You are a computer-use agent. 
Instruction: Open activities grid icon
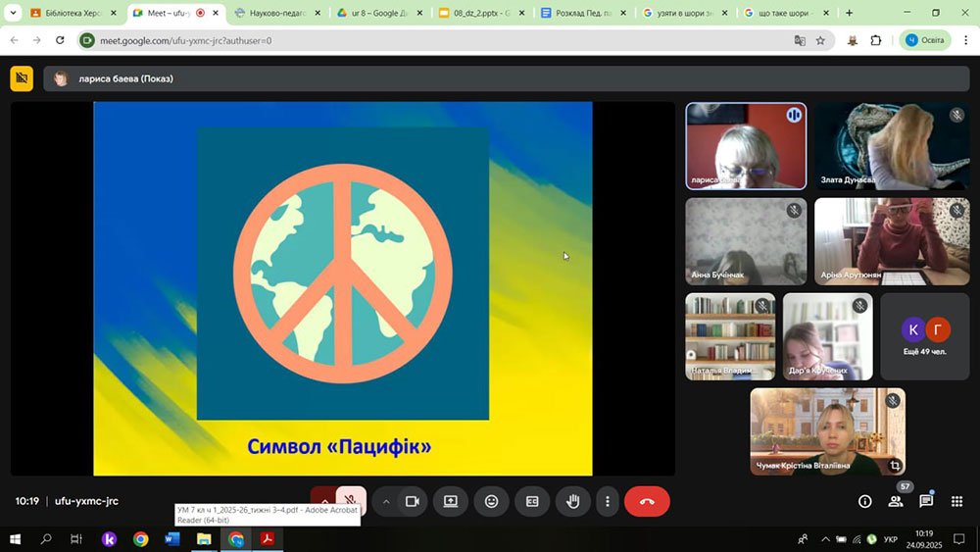click(x=956, y=501)
